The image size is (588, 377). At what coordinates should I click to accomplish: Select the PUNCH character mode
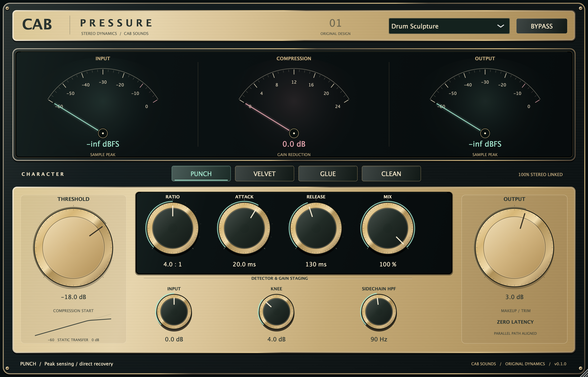[x=201, y=174]
